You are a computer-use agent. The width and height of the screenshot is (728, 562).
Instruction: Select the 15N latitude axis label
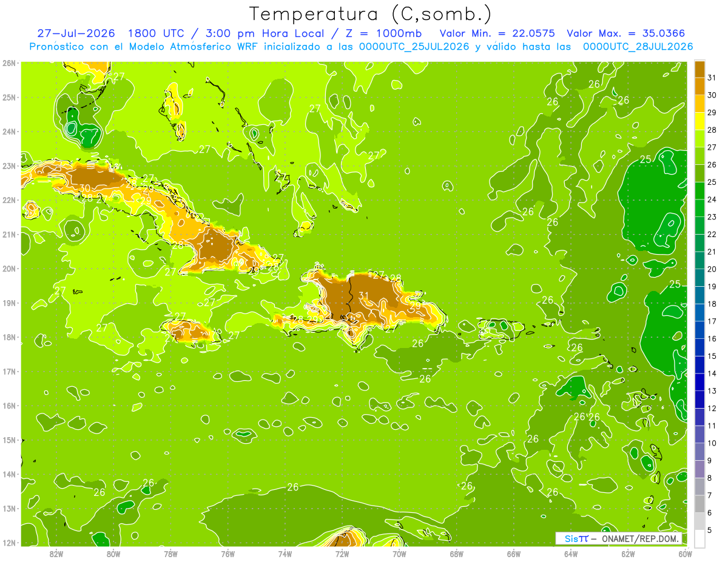[9, 440]
